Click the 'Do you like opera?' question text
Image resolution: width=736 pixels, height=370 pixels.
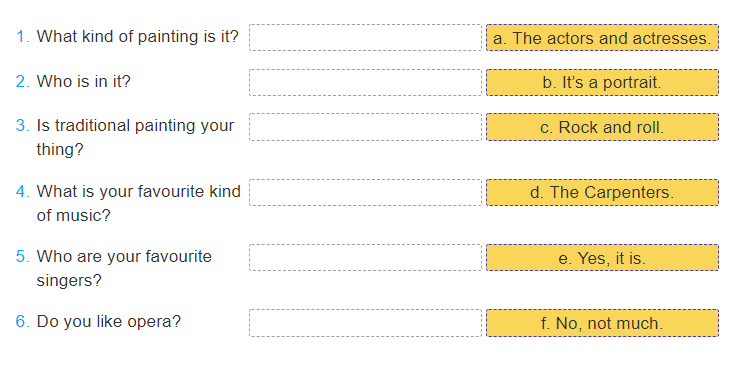tap(108, 322)
